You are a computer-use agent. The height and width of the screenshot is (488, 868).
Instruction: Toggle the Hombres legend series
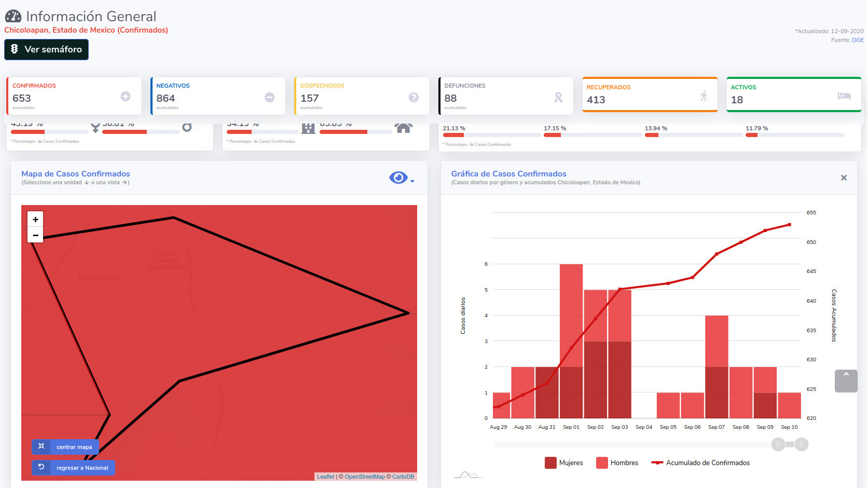click(x=617, y=463)
